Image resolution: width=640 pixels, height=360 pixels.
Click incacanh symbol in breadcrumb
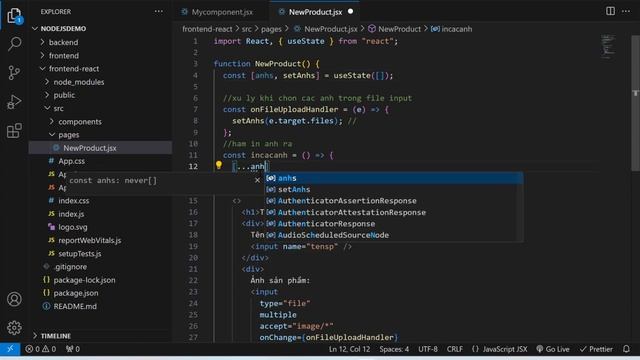[451, 29]
